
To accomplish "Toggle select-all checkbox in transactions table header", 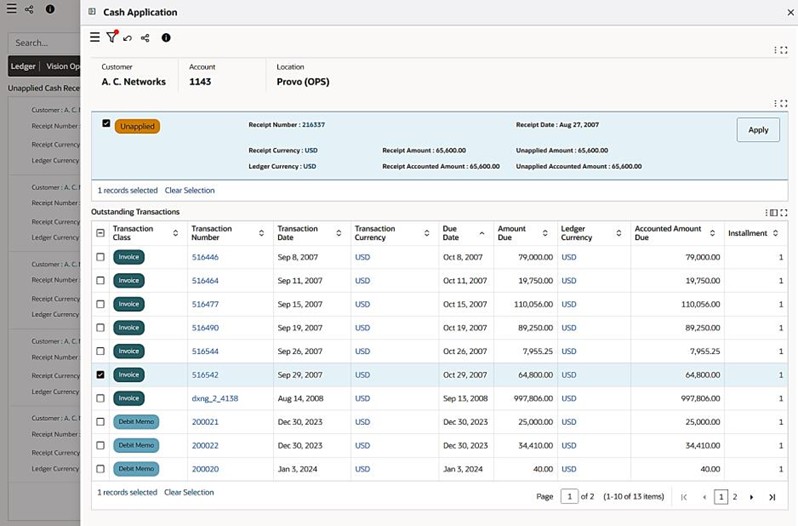I will (x=100, y=233).
